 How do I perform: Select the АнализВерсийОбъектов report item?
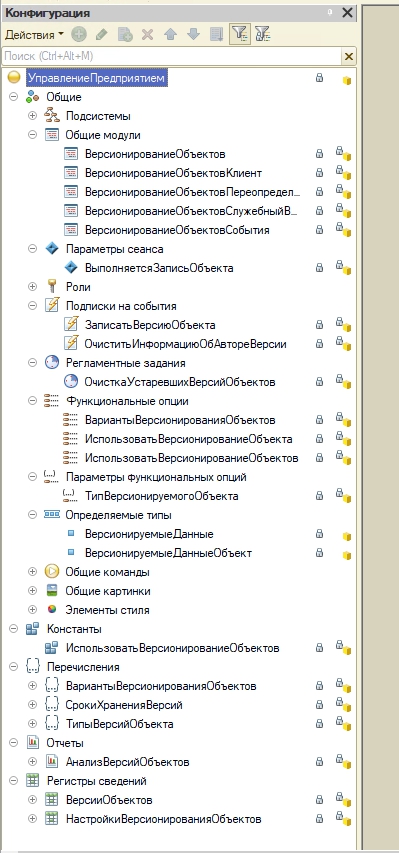coord(127,762)
